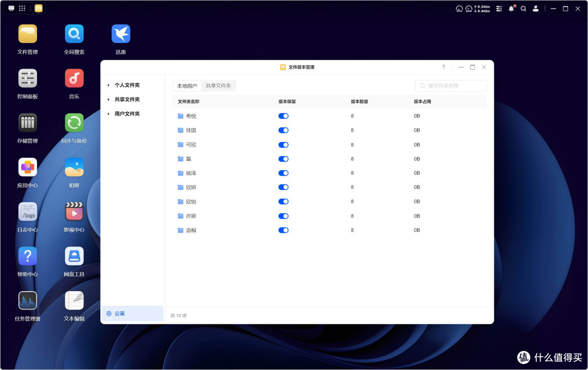Sort by 版本数量 column header
Viewport: 588px width, 370px height.
tap(359, 102)
